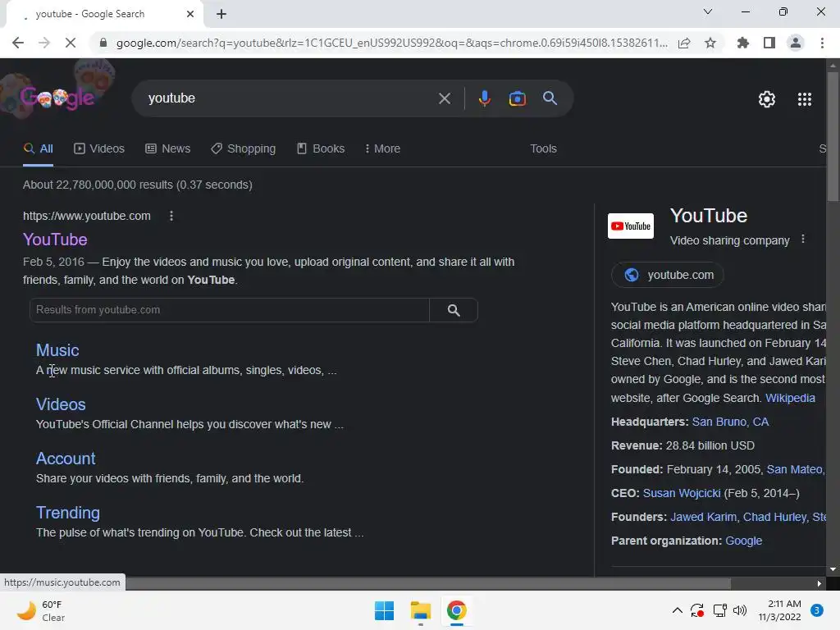Search by image with camera icon
The width and height of the screenshot is (840, 630).
click(518, 98)
